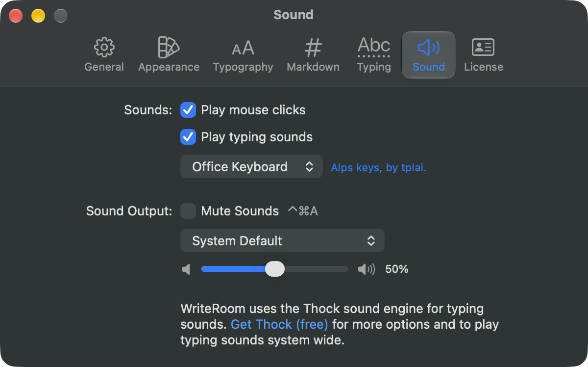This screenshot has width=588, height=367.
Task: Expand the System Default output dropdown
Action: pos(282,241)
